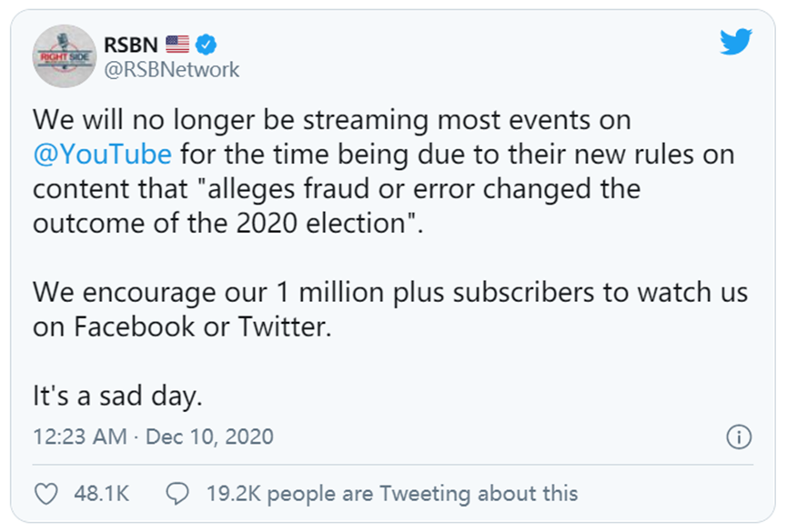Screen dimensions: 787x532
Task: Visit the @RSBNetwork handle
Action: click(x=172, y=69)
